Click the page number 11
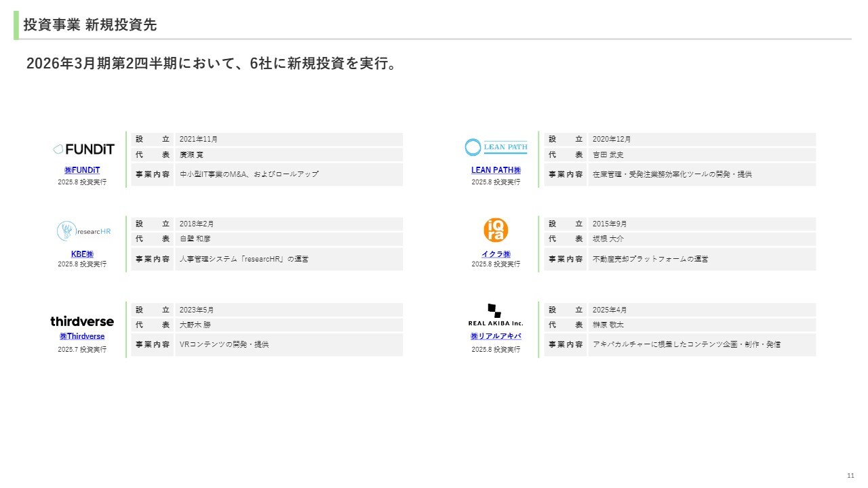868x488 pixels. click(850, 474)
